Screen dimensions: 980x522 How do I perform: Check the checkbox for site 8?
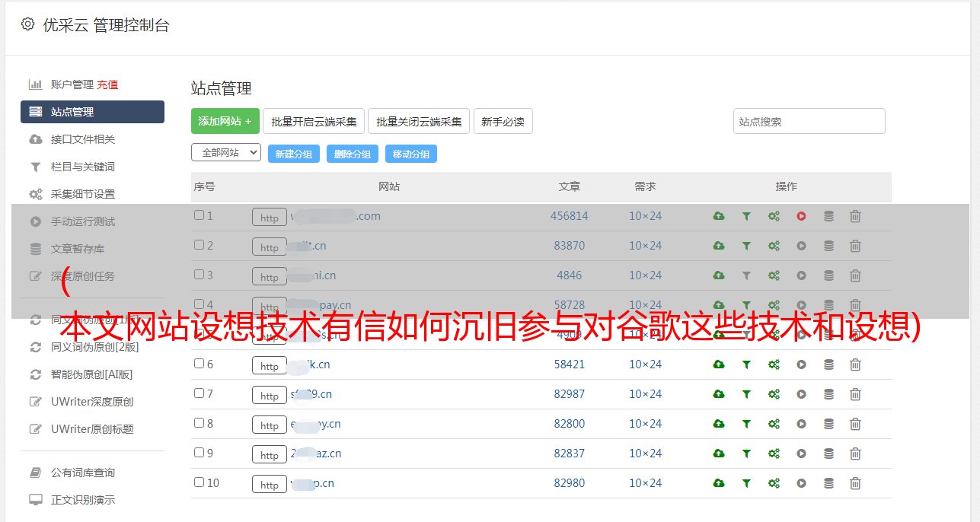(x=199, y=423)
